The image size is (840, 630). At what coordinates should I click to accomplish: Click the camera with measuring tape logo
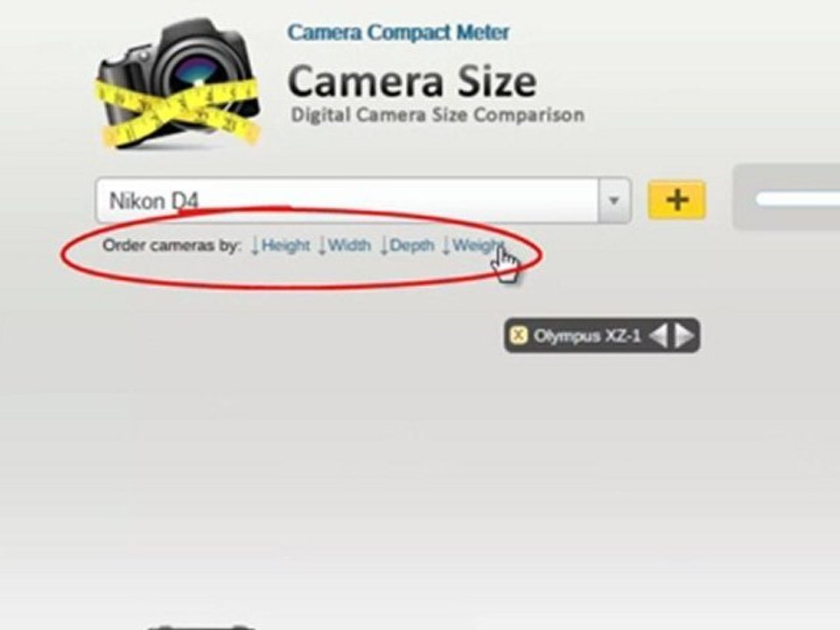pyautogui.click(x=178, y=84)
